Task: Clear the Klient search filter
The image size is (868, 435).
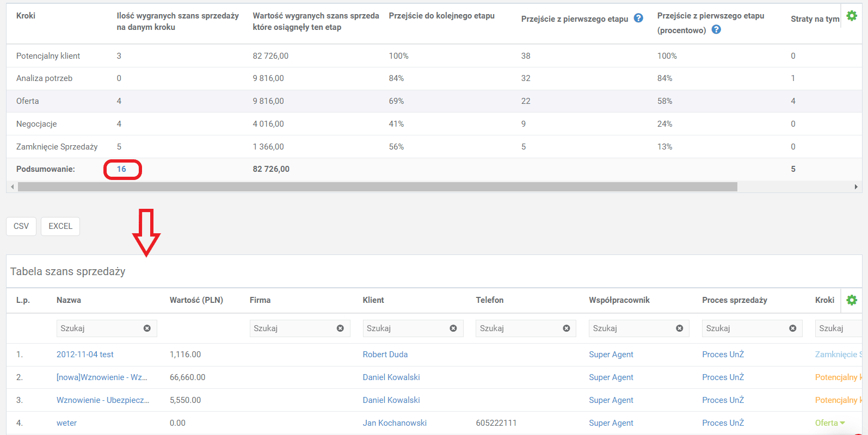Action: [x=453, y=328]
